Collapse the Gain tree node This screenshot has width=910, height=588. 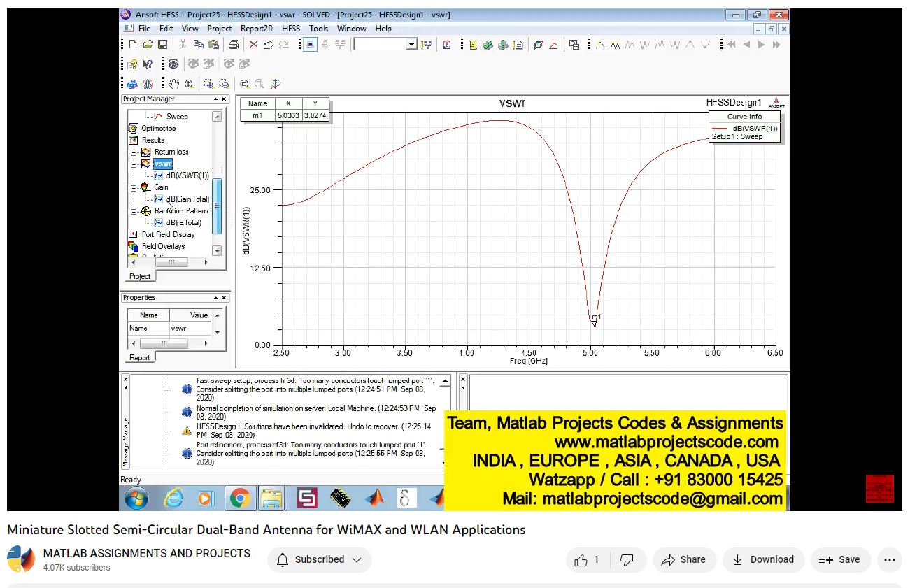(x=134, y=187)
